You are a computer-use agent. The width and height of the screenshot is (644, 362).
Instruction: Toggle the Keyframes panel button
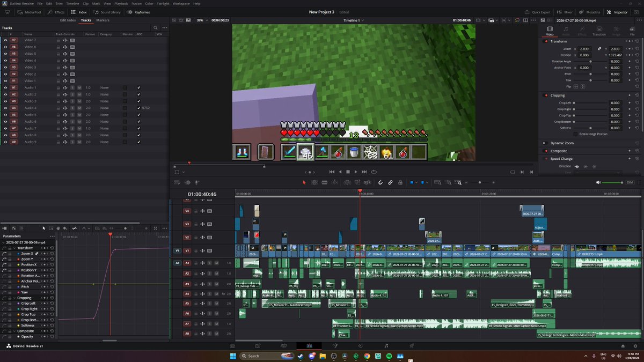(138, 11)
